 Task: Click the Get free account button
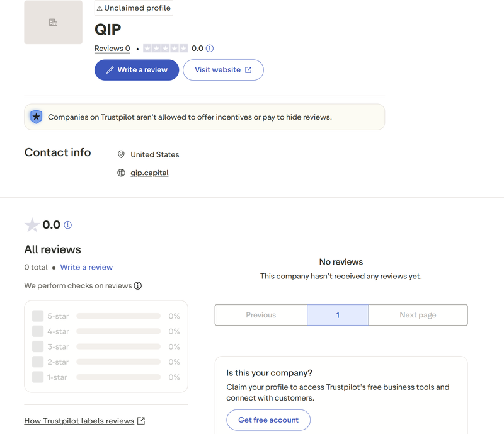pos(268,420)
